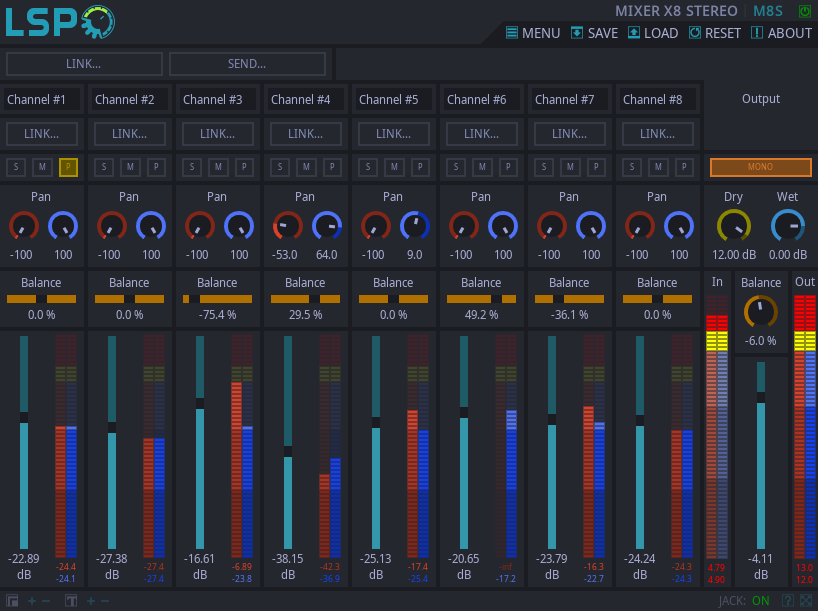
Task: Click the font scaling T icon
Action: coord(71,601)
